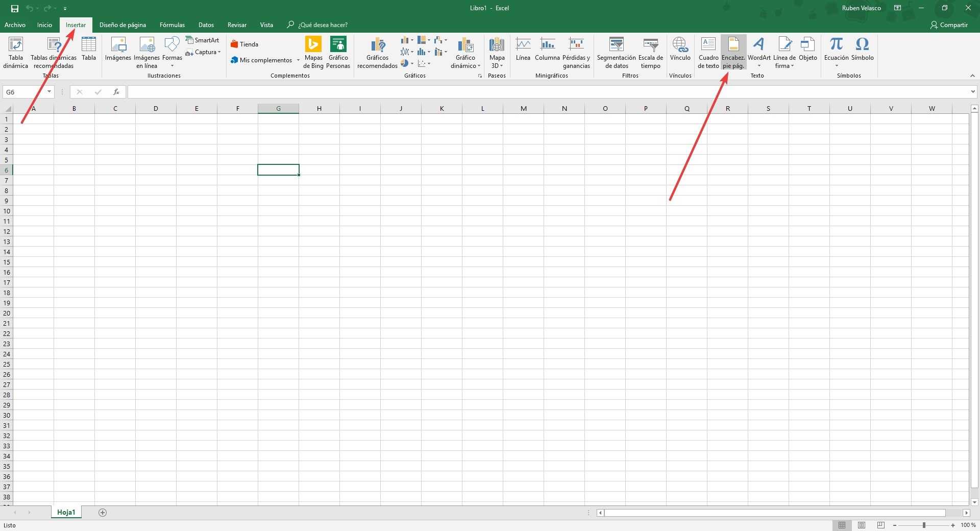The image size is (980, 531).
Task: Click Segmentación de datos
Action: (616, 52)
